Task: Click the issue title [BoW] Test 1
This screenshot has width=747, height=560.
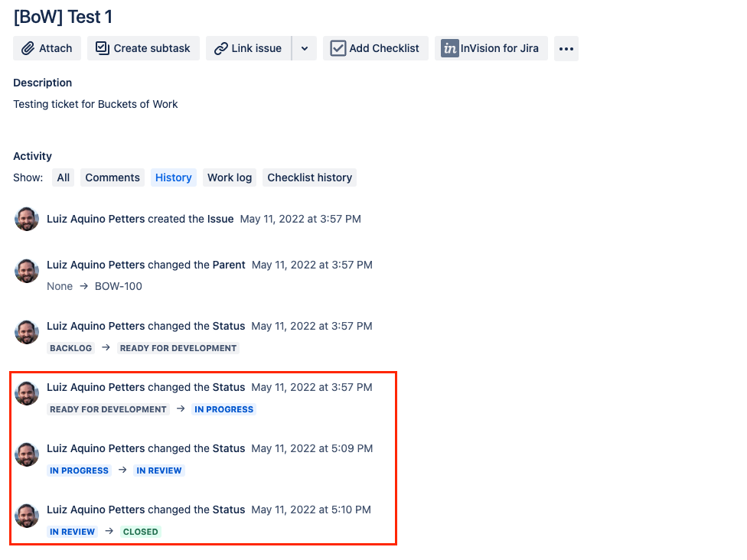Action: pos(64,16)
